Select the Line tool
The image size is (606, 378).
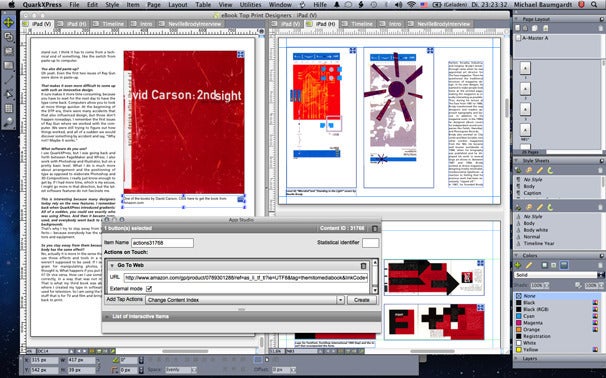[8, 80]
